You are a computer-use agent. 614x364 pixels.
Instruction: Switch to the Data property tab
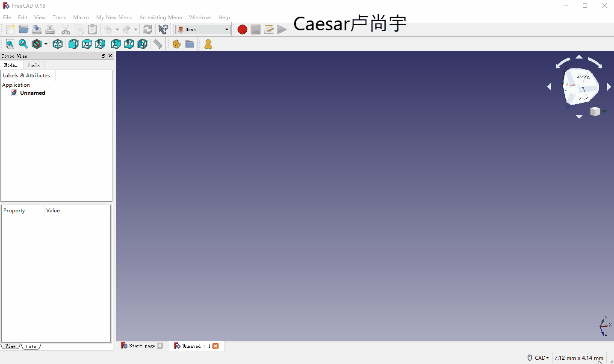pos(31,346)
